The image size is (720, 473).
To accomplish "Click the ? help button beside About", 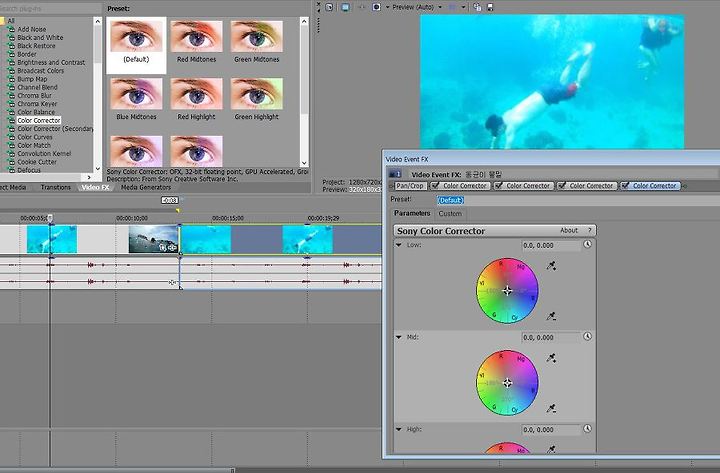I will (x=590, y=231).
